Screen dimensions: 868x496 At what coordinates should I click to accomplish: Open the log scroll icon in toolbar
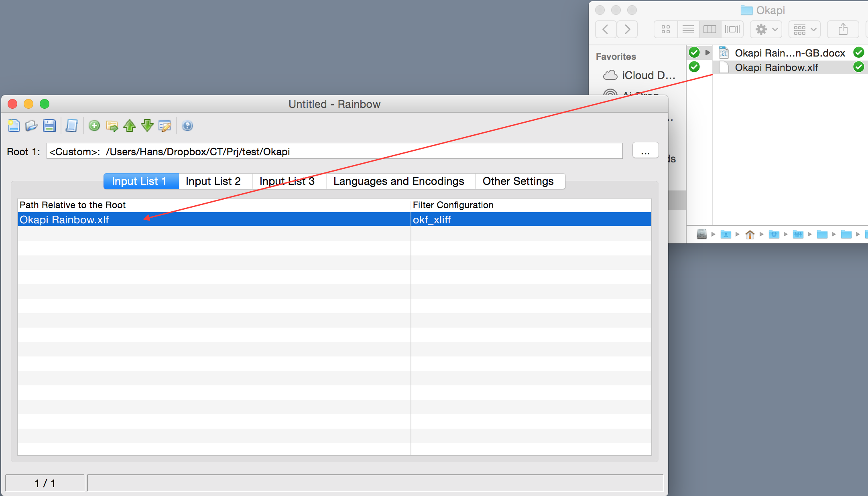click(x=72, y=126)
